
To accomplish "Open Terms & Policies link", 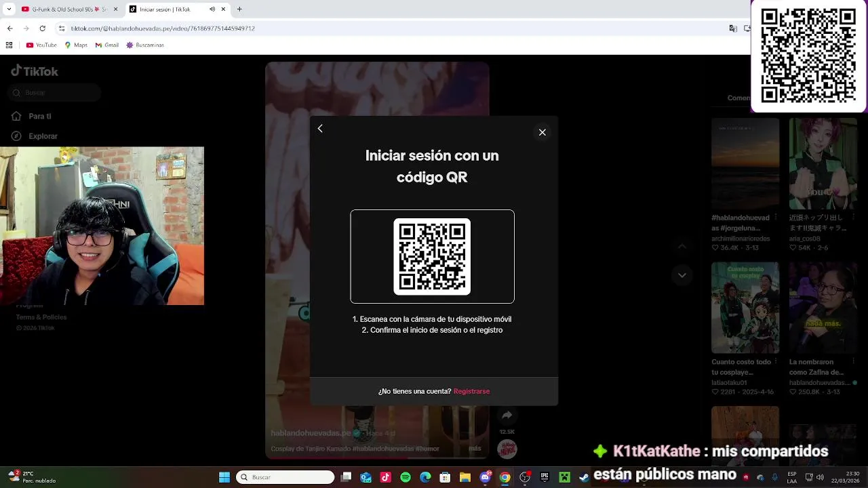I will 41,317.
